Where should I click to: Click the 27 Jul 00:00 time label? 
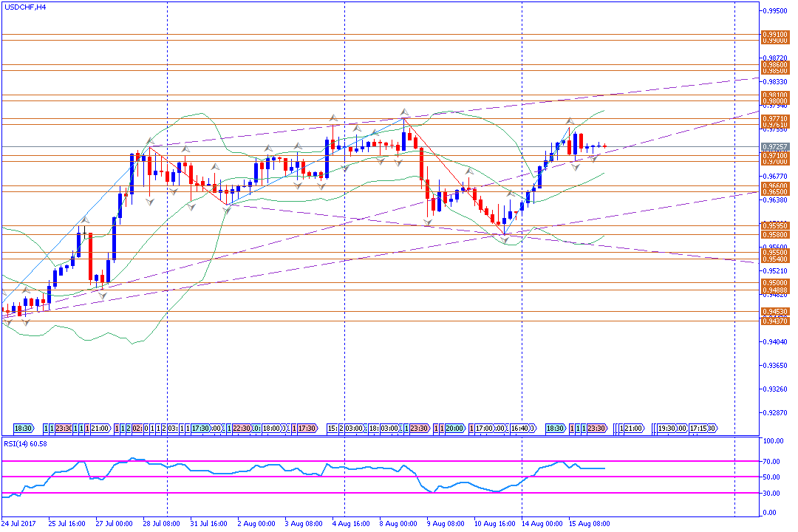coord(114,524)
